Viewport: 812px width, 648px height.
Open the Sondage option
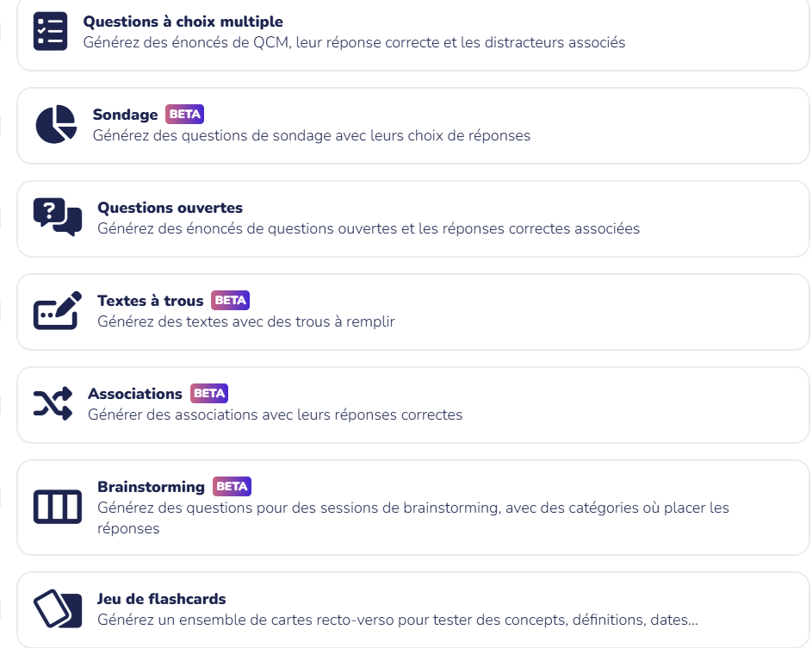(x=126, y=115)
